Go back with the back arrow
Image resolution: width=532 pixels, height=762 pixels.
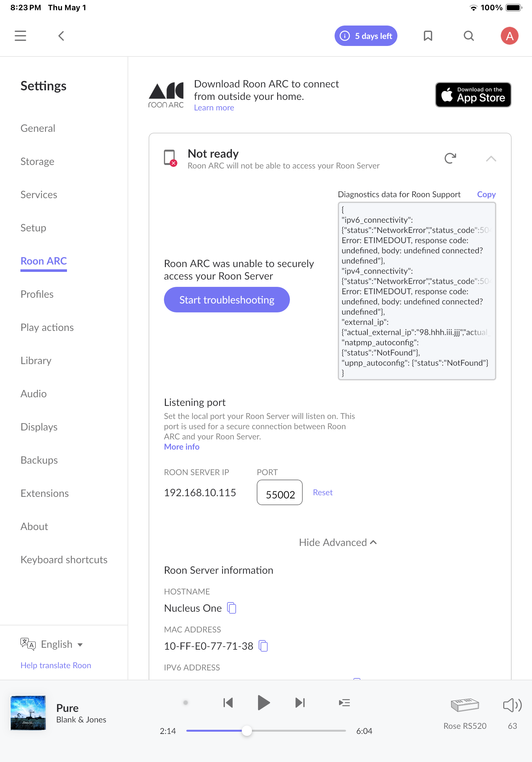(x=61, y=35)
